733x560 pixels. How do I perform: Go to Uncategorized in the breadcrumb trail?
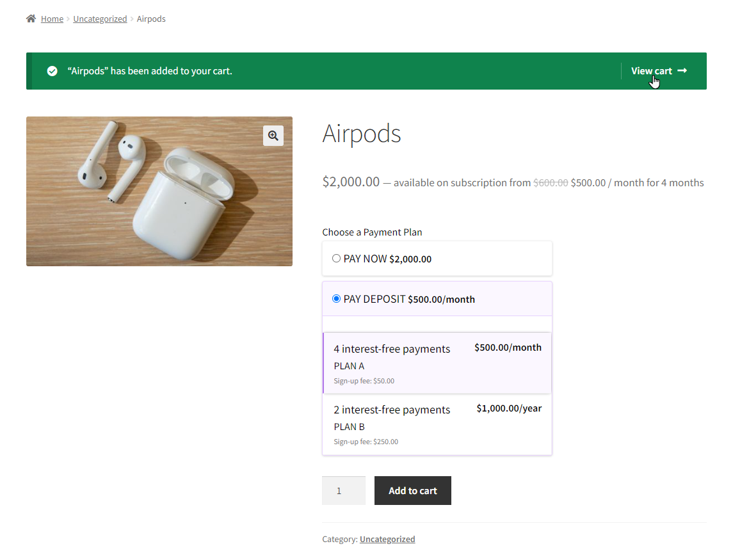pyautogui.click(x=100, y=19)
